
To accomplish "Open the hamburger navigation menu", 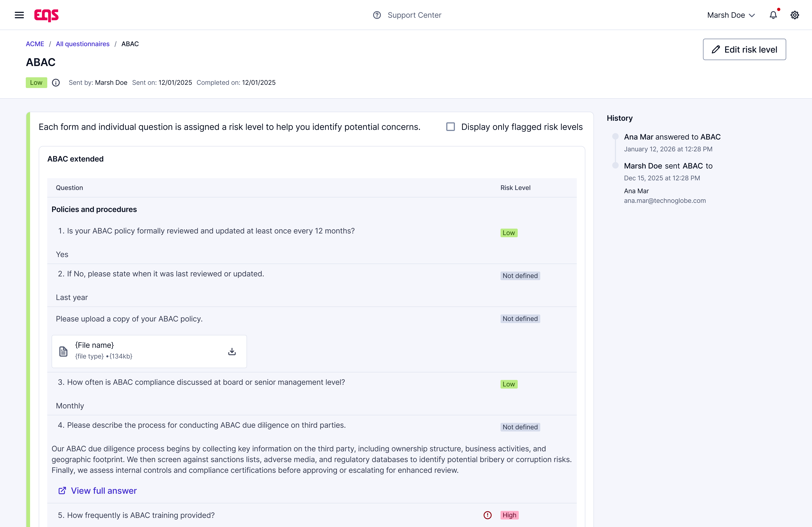I will coord(19,15).
